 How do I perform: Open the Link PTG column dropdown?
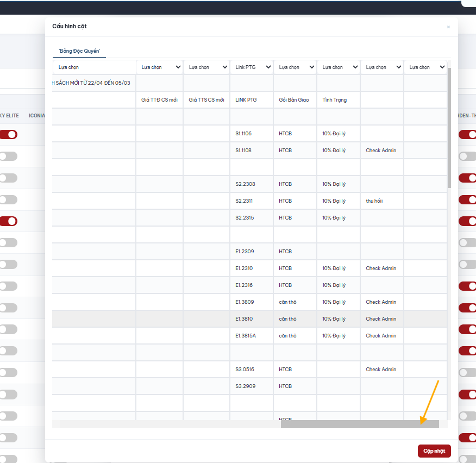252,67
